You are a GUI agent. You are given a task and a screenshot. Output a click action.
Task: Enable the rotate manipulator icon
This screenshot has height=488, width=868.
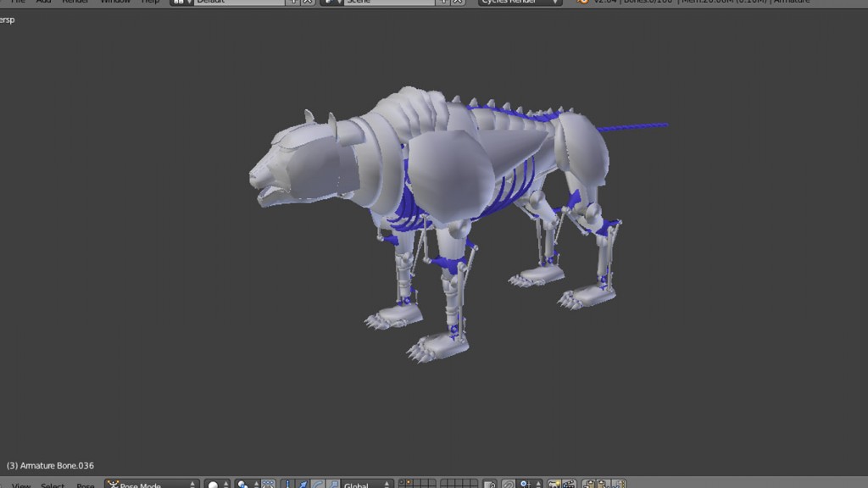(320, 483)
